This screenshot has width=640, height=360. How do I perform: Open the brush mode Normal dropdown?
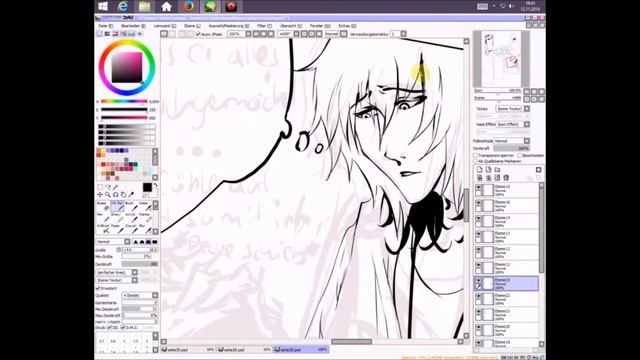127,242
